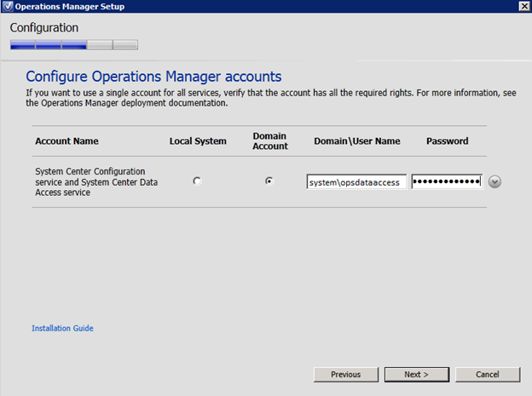Click the Configure Operations Manager accounts heading

(153, 77)
